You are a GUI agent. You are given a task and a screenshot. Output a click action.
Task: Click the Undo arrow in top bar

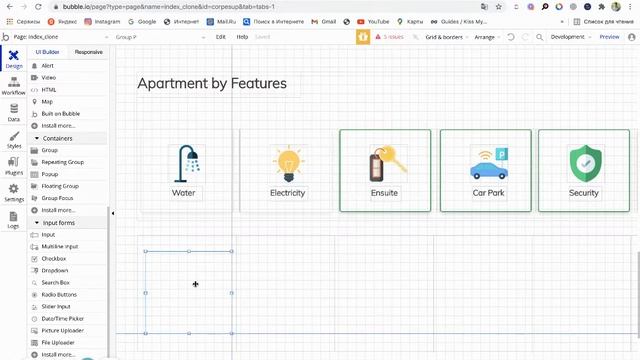[x=511, y=37]
